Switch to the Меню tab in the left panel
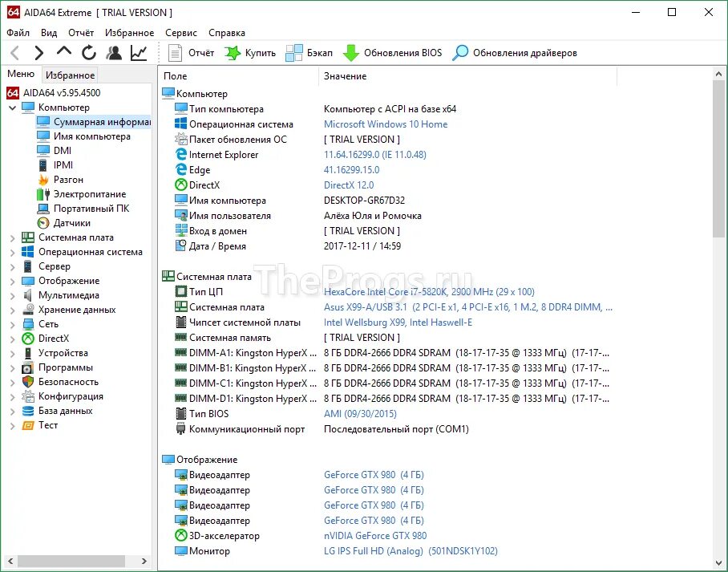This screenshot has height=572, width=728. pos(21,74)
